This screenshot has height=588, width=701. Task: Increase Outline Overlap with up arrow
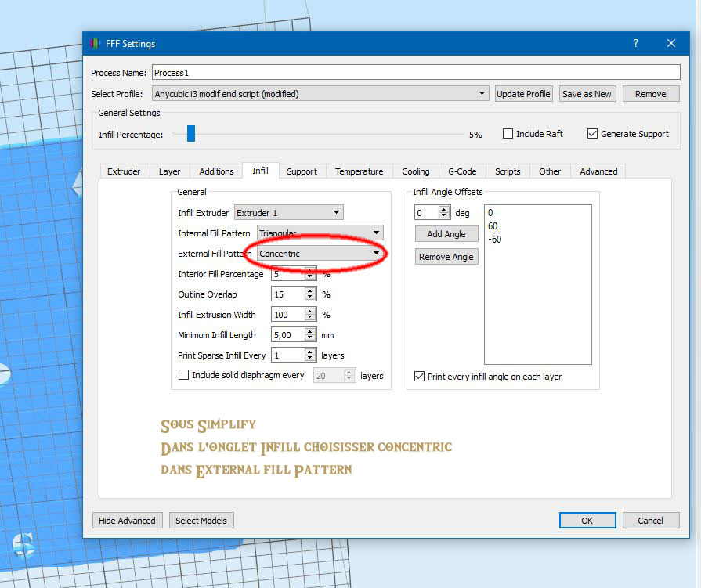[x=310, y=291]
